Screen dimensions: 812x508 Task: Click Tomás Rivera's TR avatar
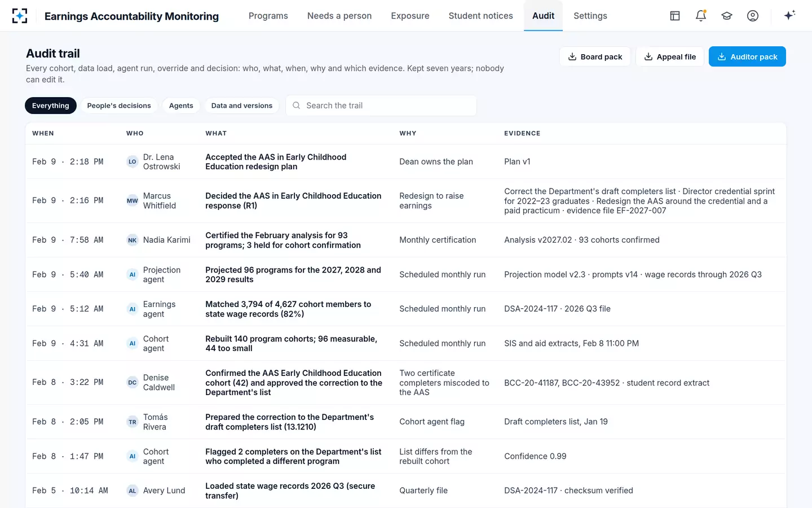133,422
